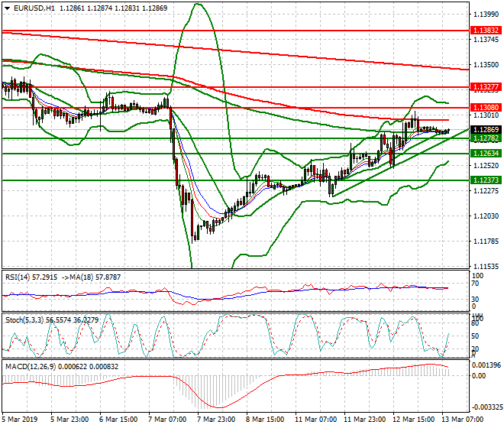
Task: Click the Stochastic 50 level scale value
Action: pos(475,336)
